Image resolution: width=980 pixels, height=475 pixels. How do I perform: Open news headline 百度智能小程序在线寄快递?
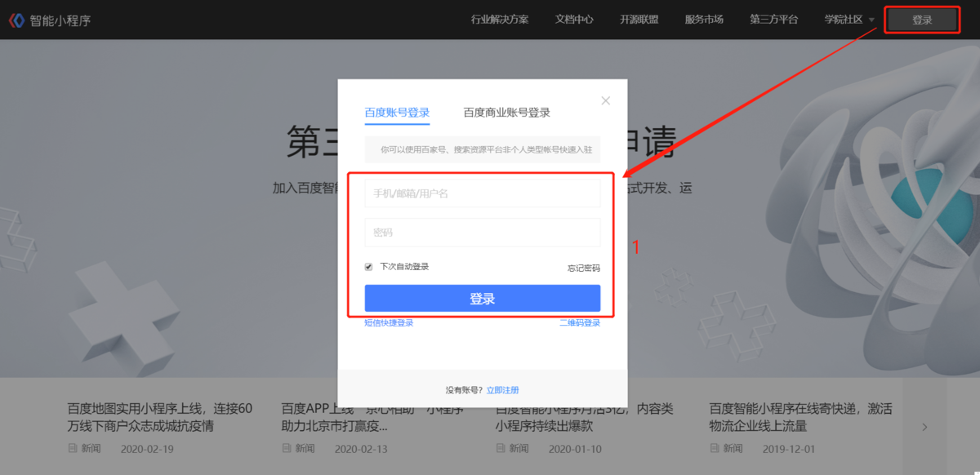pos(802,417)
